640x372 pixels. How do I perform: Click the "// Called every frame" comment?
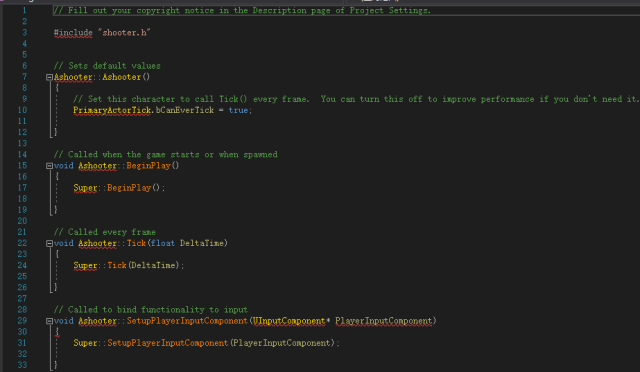pyautogui.click(x=105, y=232)
